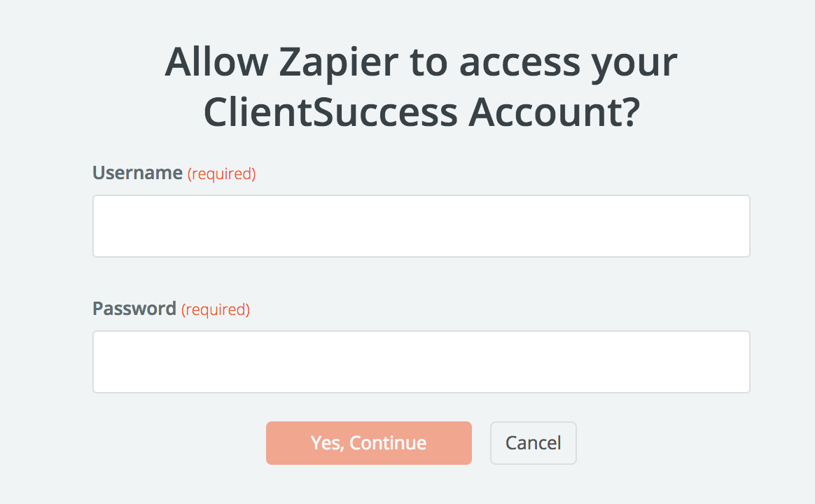This screenshot has width=815, height=504.
Task: Click the required note beside Password
Action: pos(216,309)
